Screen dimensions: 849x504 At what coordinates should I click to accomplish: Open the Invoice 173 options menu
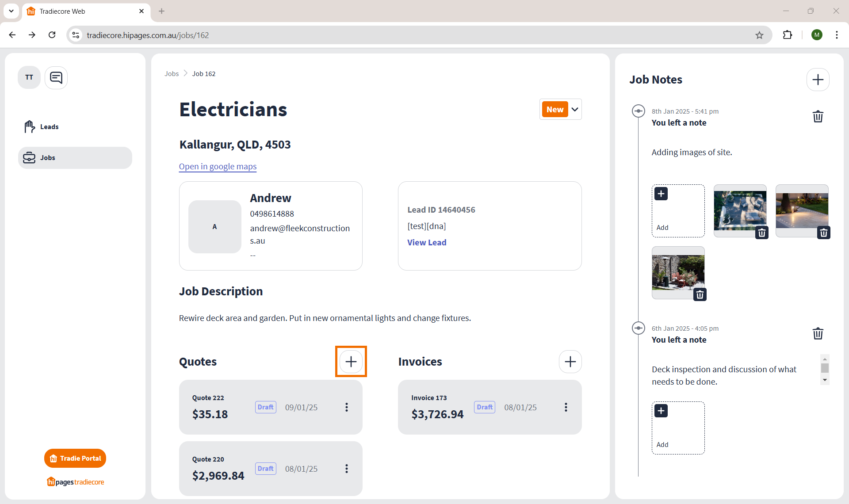click(x=566, y=407)
